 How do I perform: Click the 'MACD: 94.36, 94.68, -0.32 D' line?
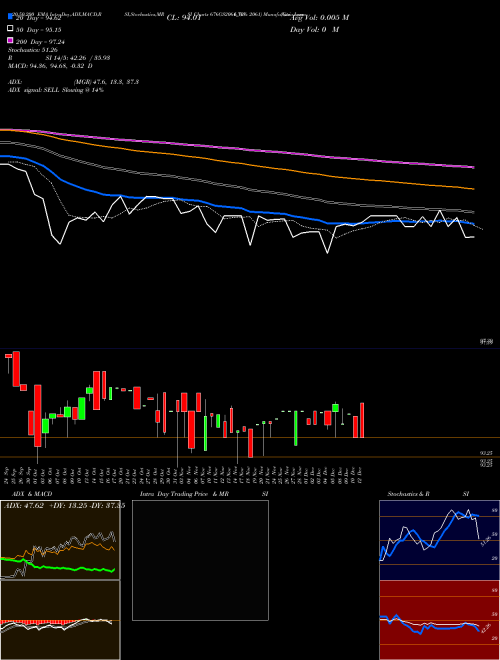click(51, 66)
